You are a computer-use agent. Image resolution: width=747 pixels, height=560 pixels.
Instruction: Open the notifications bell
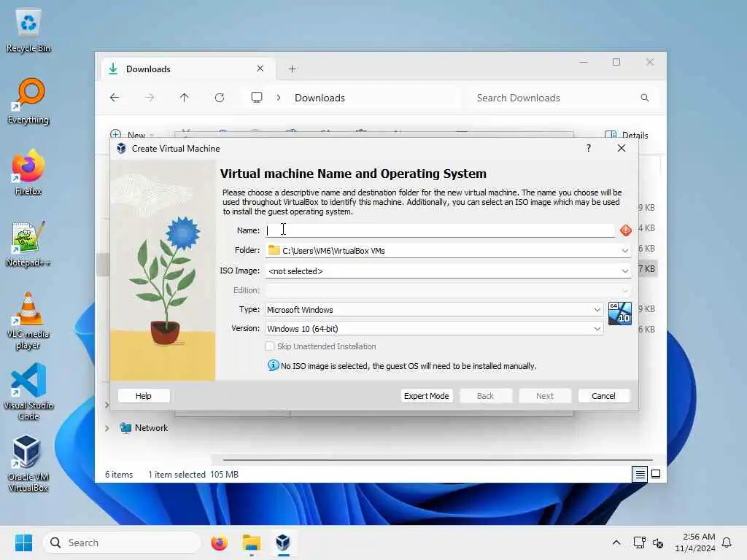[727, 542]
